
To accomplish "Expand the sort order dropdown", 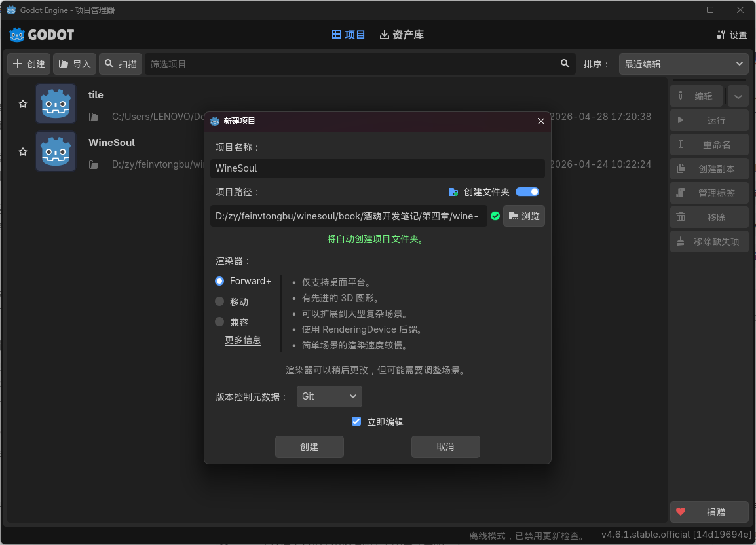I will [684, 64].
